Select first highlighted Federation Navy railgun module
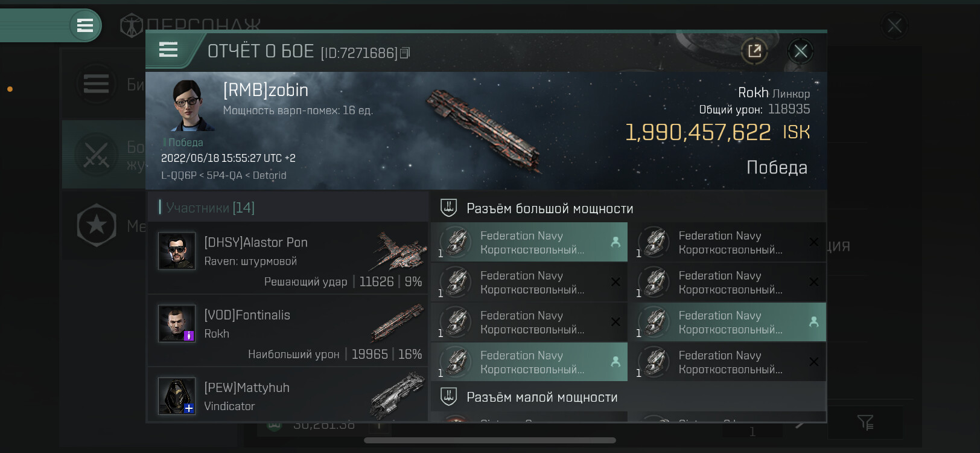Screen dimensions: 980x453 pos(529,242)
